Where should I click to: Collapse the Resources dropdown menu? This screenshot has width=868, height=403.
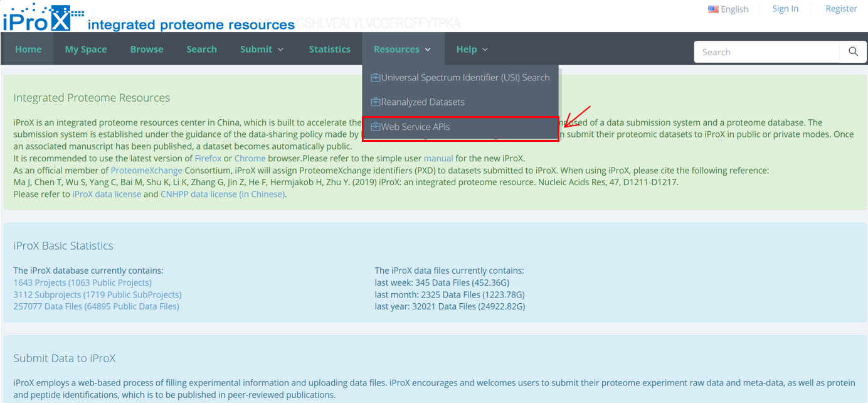402,50
